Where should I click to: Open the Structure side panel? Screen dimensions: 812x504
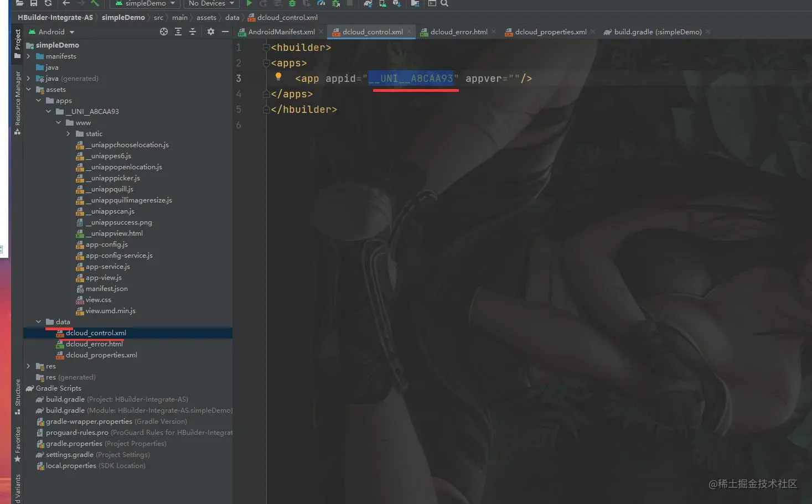click(x=17, y=396)
